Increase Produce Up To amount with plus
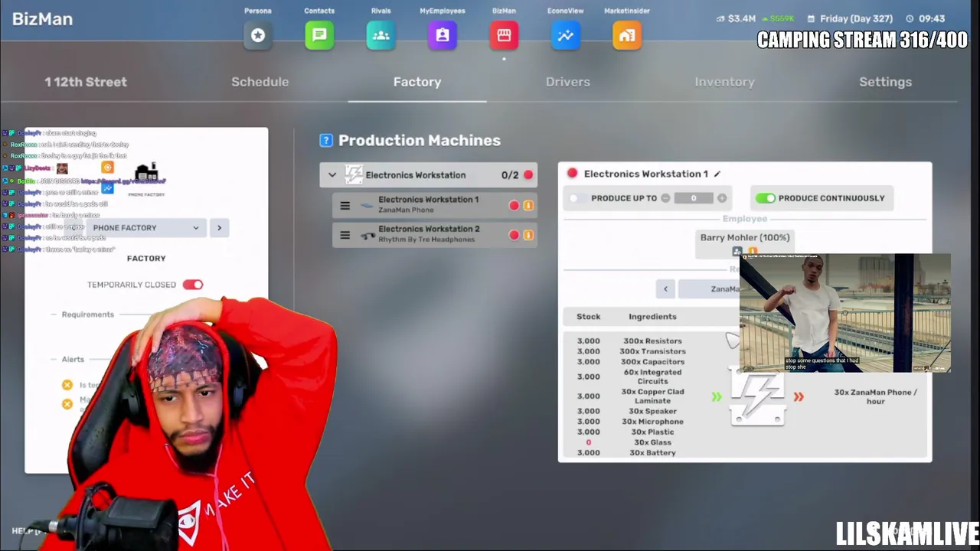 (x=722, y=198)
